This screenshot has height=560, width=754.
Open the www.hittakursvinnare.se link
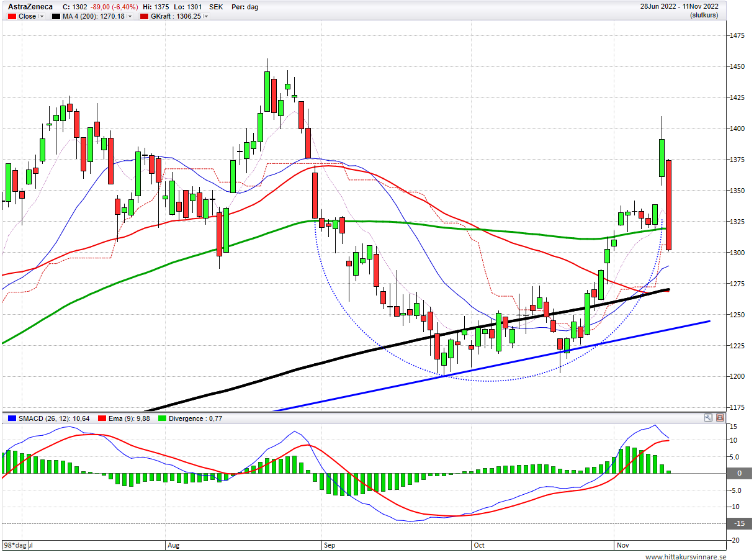[x=686, y=557]
